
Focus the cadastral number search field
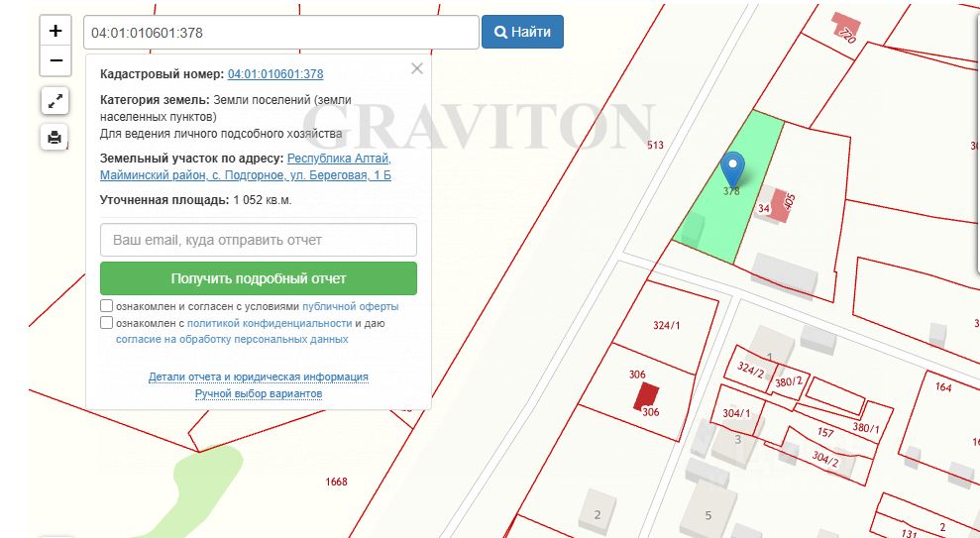281,33
